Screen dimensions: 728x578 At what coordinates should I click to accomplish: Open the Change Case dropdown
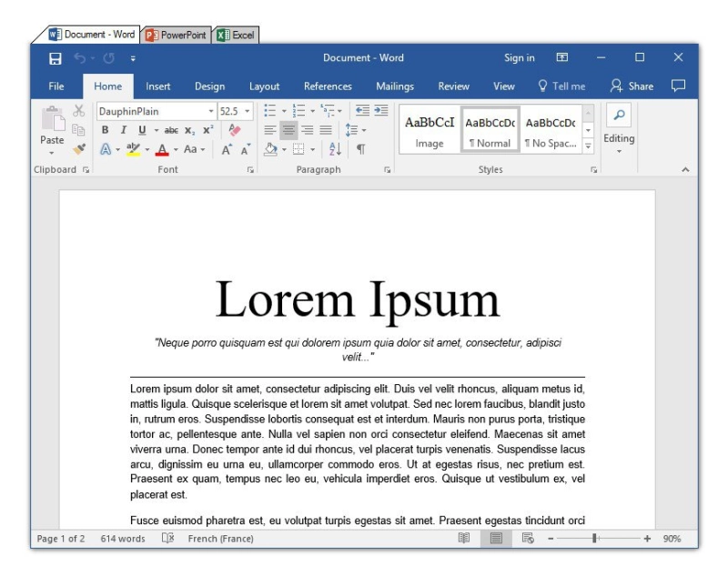pos(194,149)
